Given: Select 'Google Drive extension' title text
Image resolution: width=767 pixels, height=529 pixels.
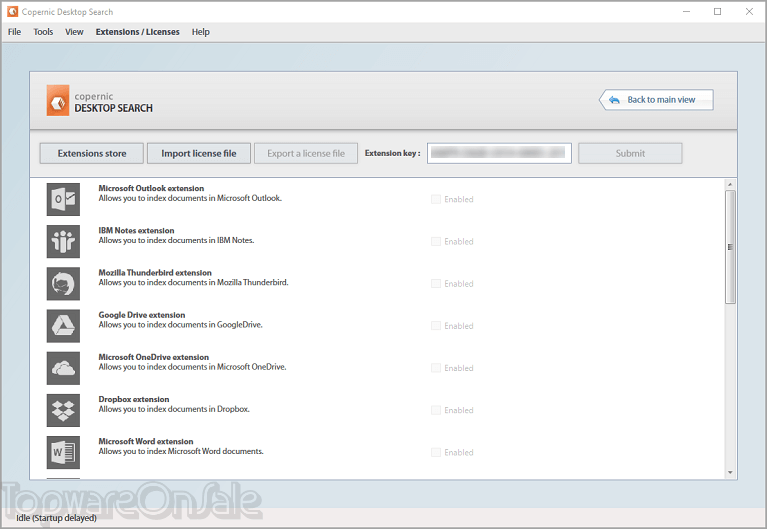Looking at the screenshot, I should pyautogui.click(x=142, y=315).
